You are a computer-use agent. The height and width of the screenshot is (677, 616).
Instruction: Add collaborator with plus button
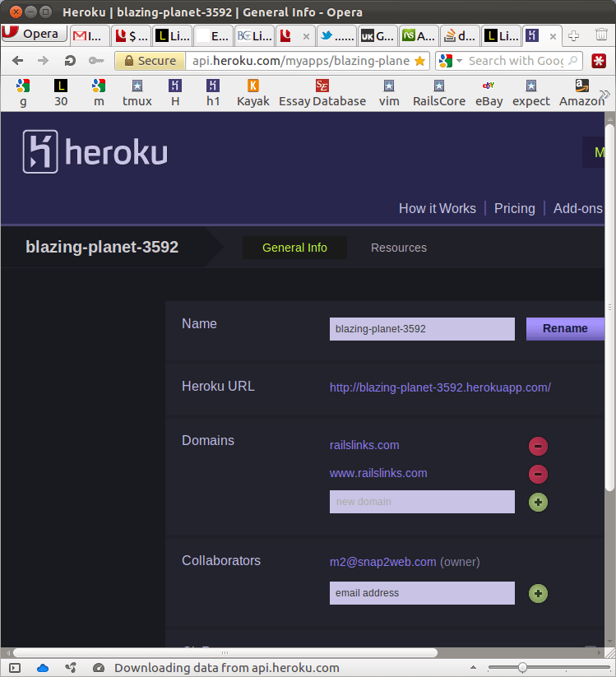point(538,594)
